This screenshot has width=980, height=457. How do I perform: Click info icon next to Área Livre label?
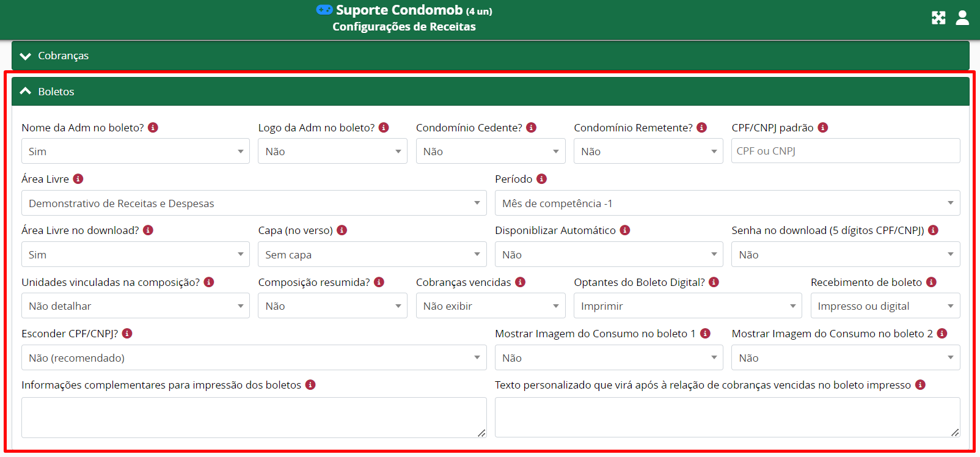click(x=78, y=179)
